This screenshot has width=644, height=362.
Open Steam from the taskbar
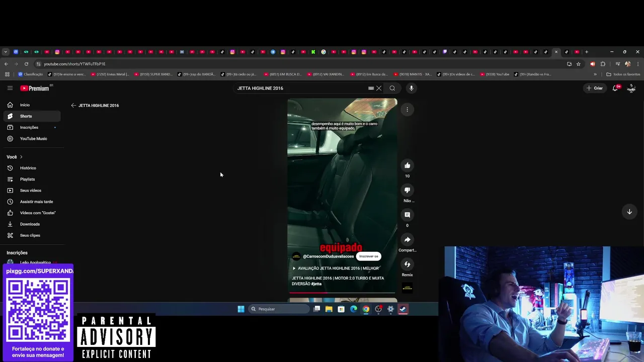click(403, 309)
